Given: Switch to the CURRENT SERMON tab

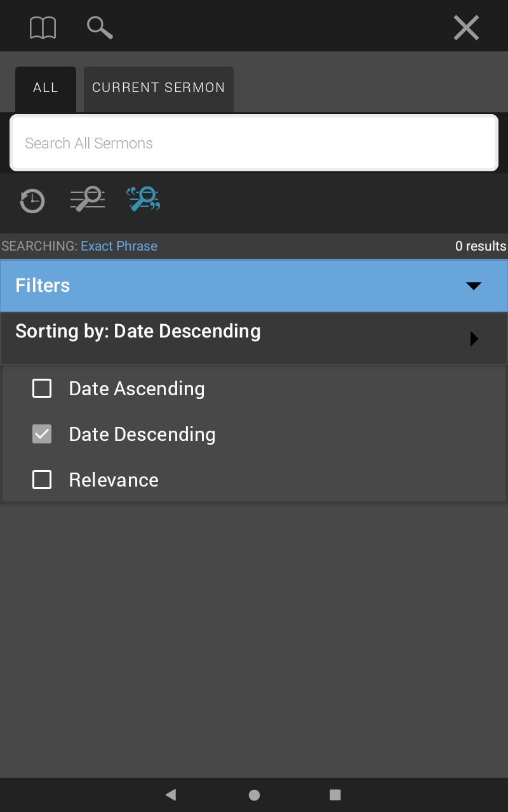Looking at the screenshot, I should click(x=159, y=89).
